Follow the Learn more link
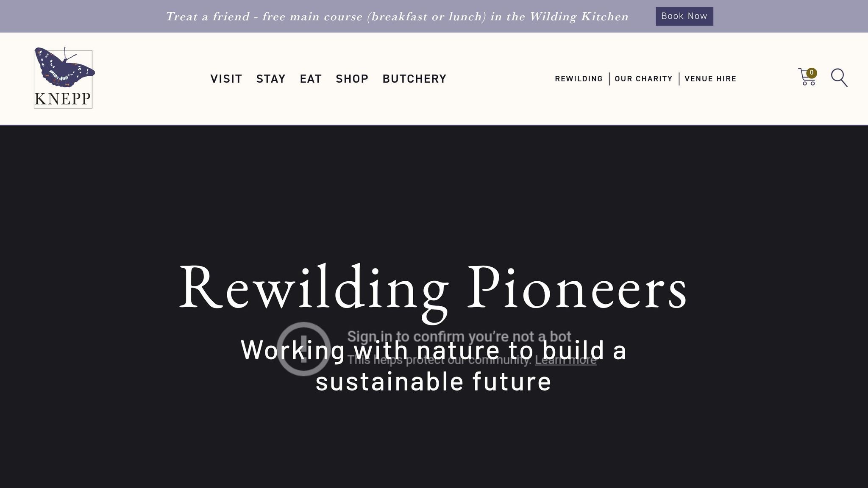The width and height of the screenshot is (868, 488). [565, 360]
